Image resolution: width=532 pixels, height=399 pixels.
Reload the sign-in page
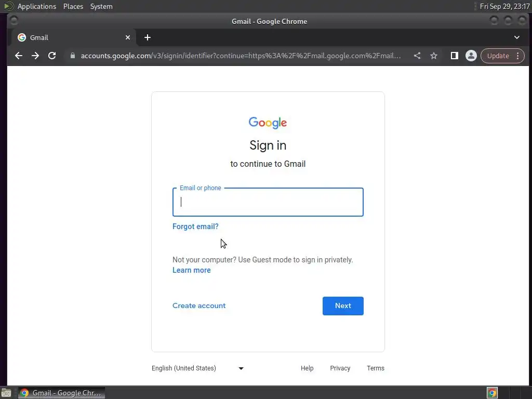click(52, 56)
